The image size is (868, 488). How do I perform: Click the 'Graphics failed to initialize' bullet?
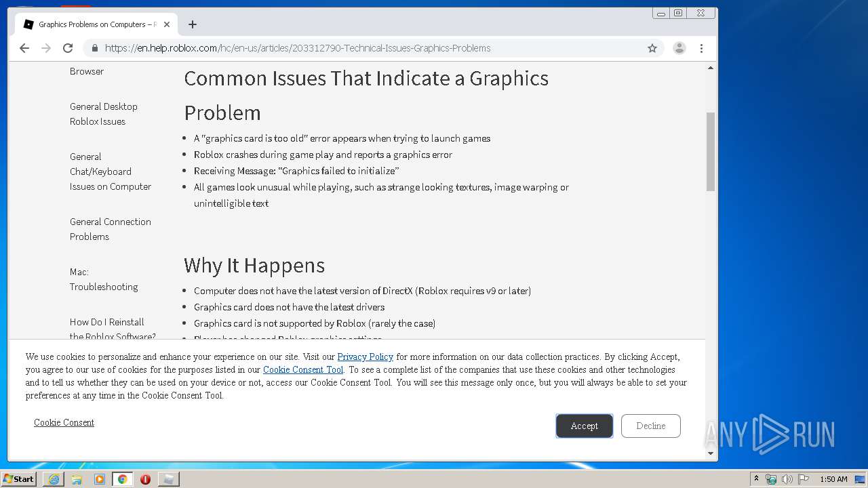coord(296,171)
